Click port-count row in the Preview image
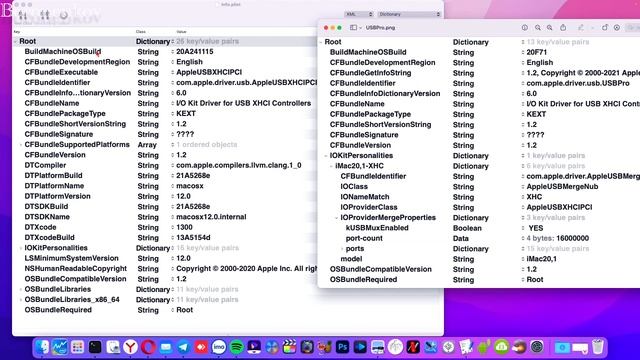640x360 pixels. 364,238
